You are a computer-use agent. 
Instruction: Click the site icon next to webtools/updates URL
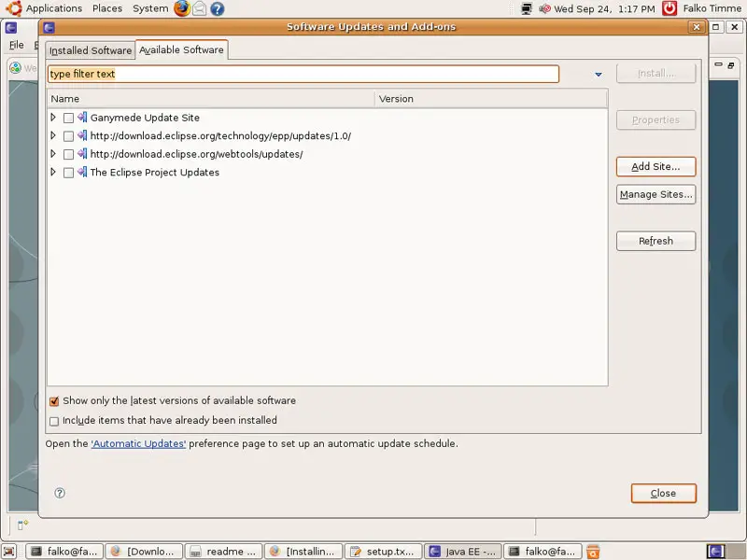click(82, 153)
